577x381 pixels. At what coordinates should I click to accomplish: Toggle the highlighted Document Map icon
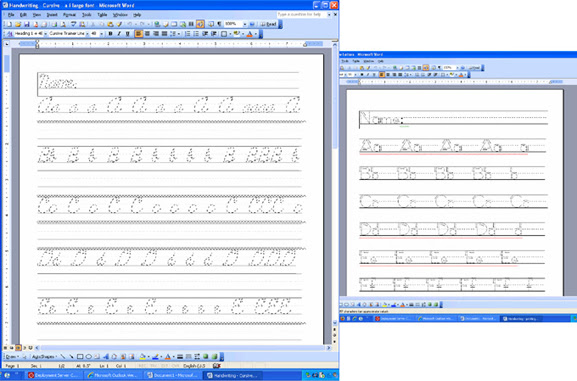200,24
